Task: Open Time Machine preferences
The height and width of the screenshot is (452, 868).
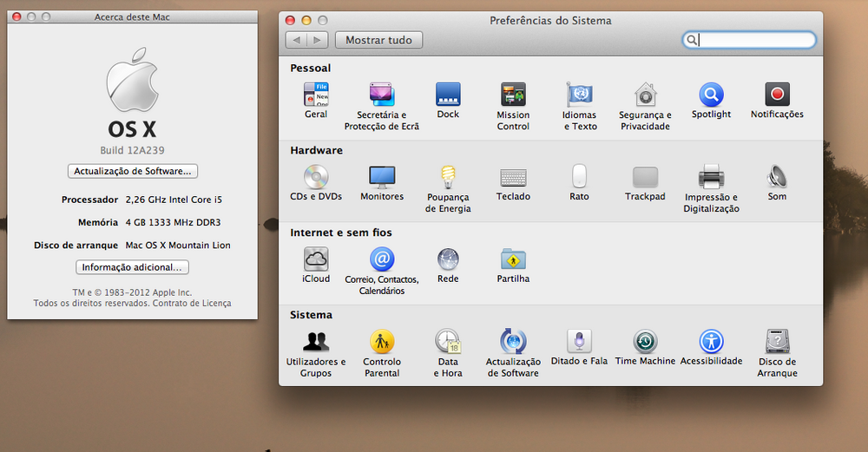Action: pyautogui.click(x=645, y=347)
